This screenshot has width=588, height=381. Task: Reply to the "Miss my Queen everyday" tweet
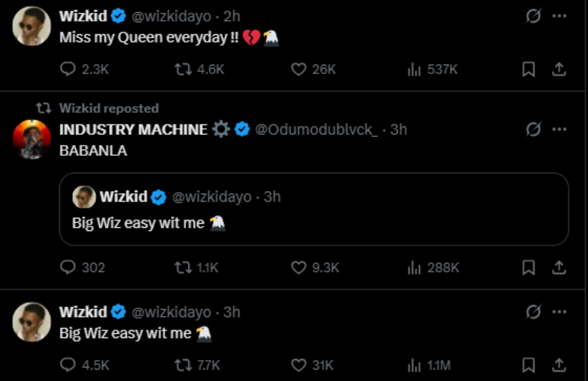(69, 69)
